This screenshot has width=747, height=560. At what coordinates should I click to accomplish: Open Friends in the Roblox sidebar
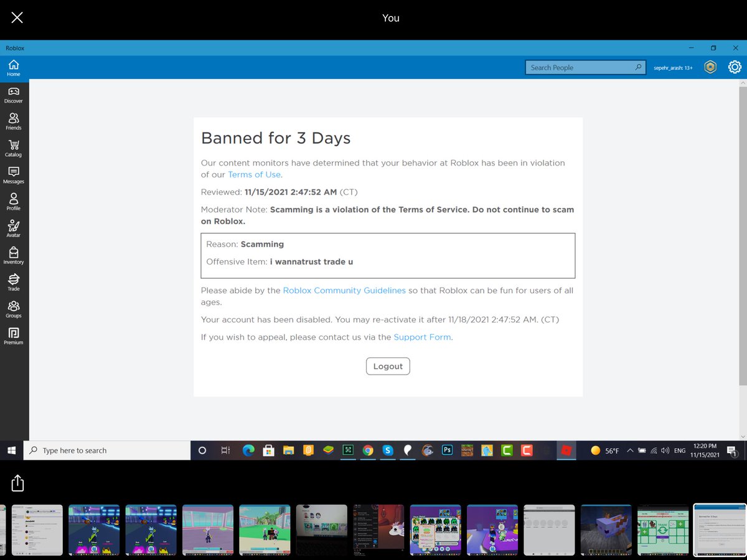coord(14,121)
